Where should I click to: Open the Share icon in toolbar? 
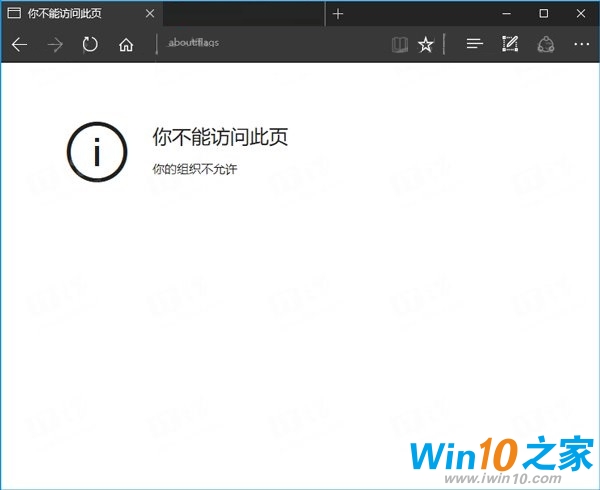(545, 44)
